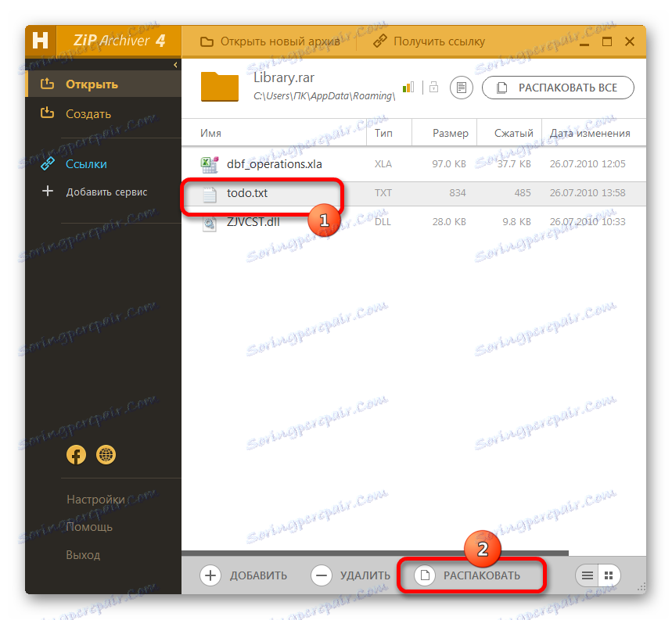Click the DLL icon of ZJVCST.dll
Image resolution: width=672 pixels, height=620 pixels.
coord(210,224)
